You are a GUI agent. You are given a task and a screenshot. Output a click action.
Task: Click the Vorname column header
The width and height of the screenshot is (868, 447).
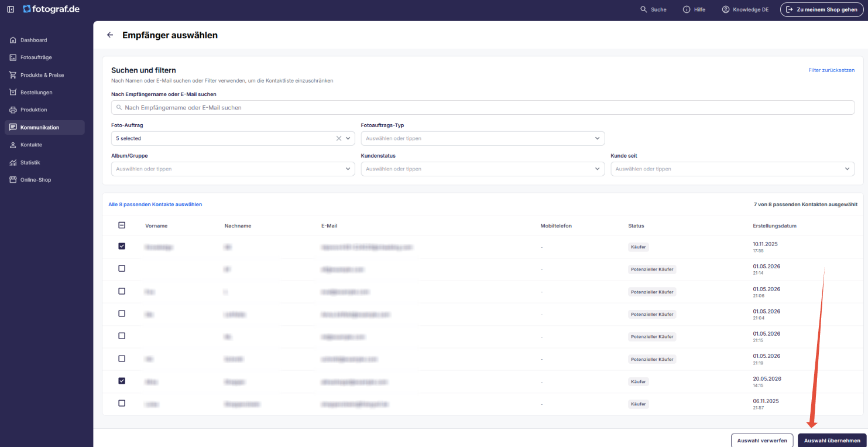pyautogui.click(x=156, y=226)
